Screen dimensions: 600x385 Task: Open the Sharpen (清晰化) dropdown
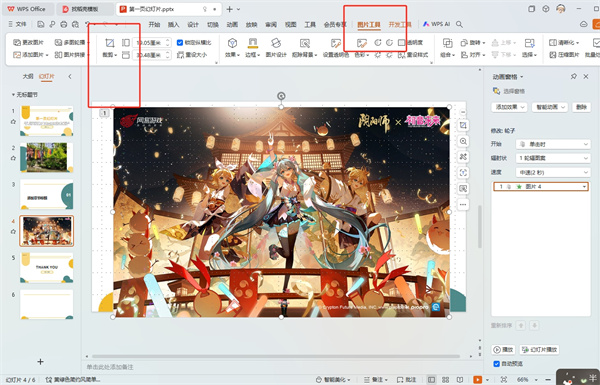click(x=564, y=42)
